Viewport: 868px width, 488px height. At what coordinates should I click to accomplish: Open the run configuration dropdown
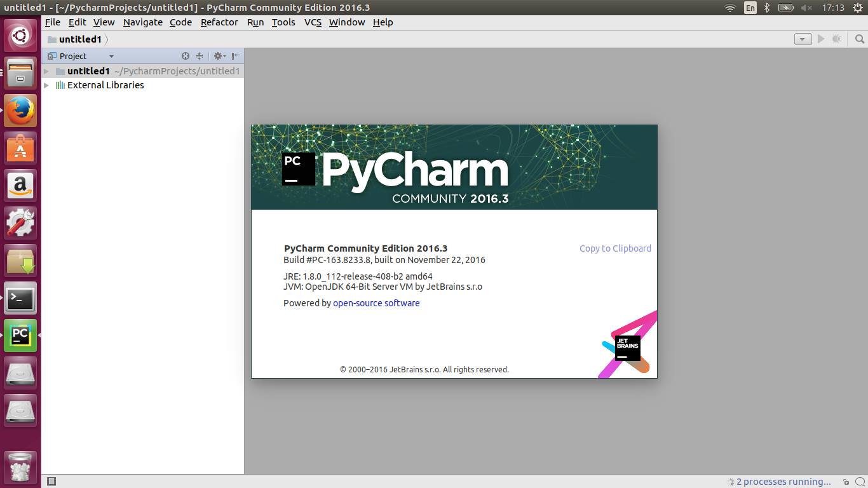pos(803,39)
